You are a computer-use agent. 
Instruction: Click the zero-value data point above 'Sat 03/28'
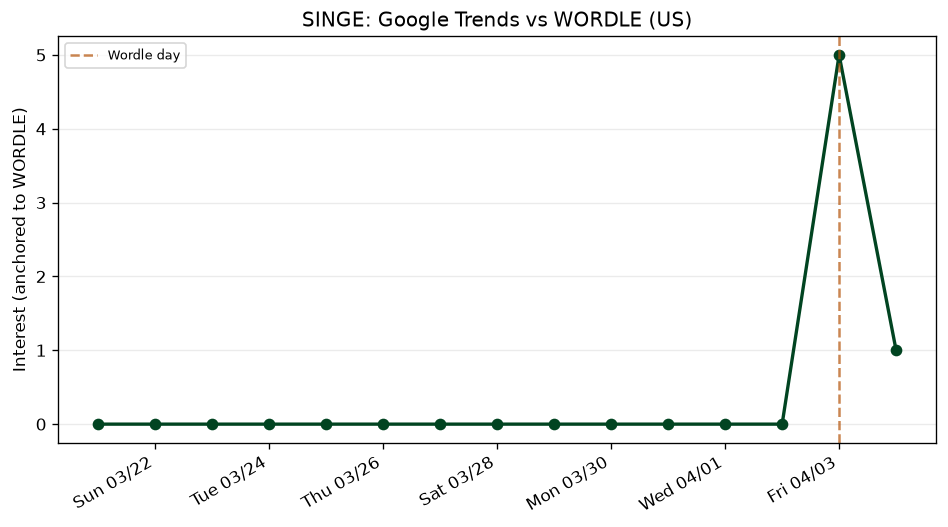[497, 424]
